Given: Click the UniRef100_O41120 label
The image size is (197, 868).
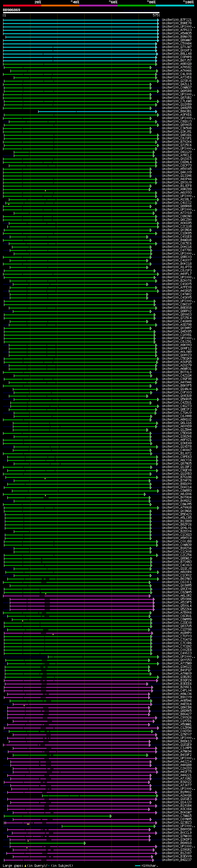Looking at the screenshot, I should click(x=177, y=152).
